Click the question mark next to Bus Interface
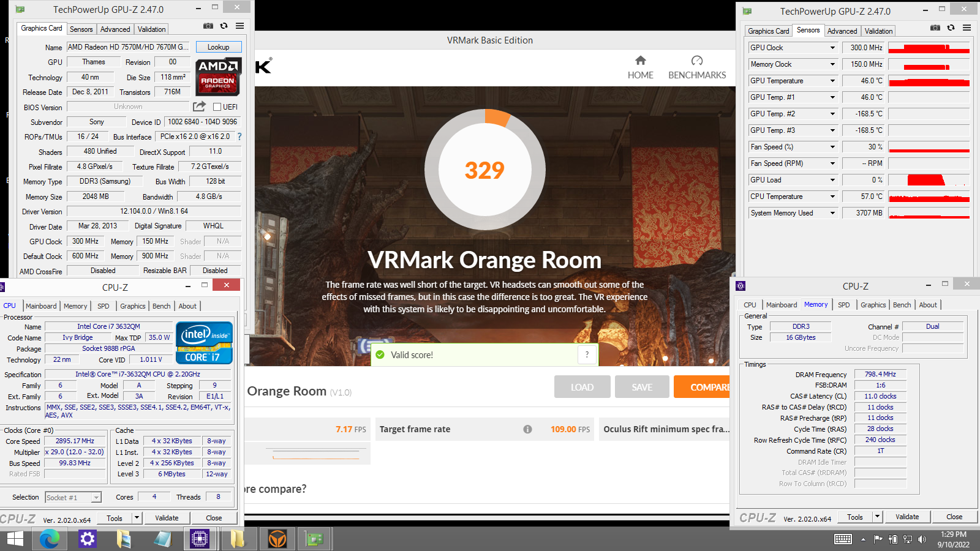This screenshot has height=551, width=980. pos(239,137)
